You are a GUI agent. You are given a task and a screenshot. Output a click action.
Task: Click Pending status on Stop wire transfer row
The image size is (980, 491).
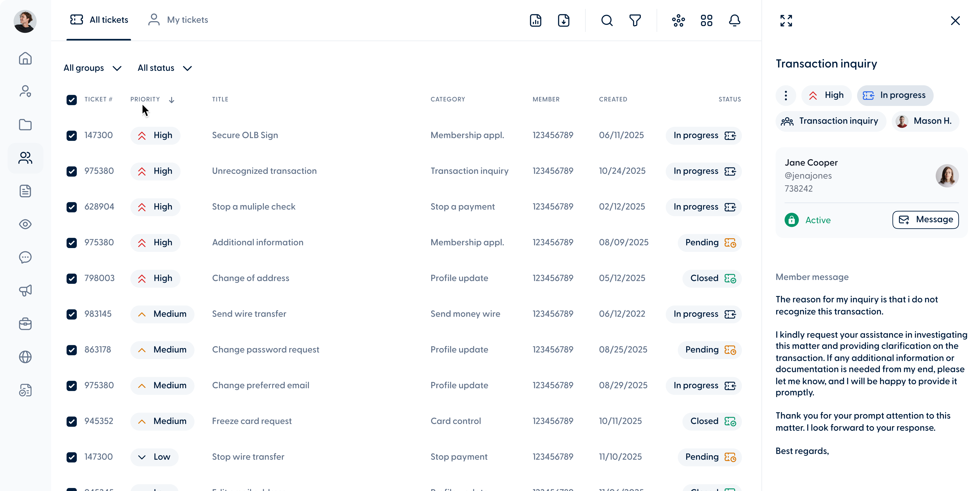[x=710, y=457]
